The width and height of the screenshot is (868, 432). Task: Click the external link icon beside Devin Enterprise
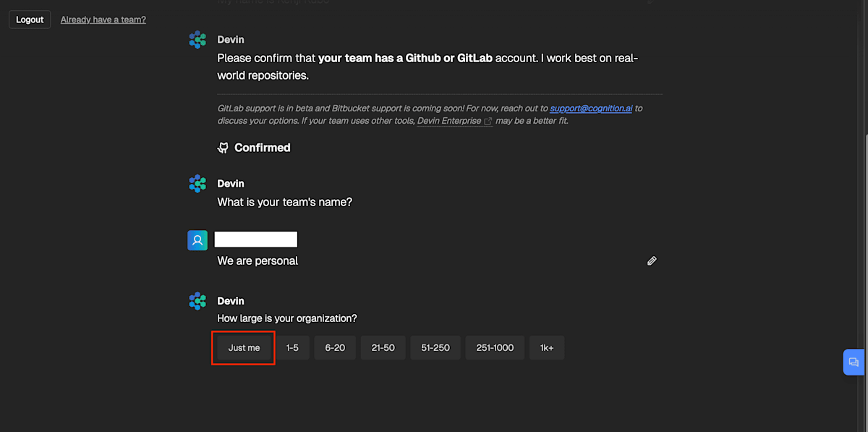coord(488,122)
